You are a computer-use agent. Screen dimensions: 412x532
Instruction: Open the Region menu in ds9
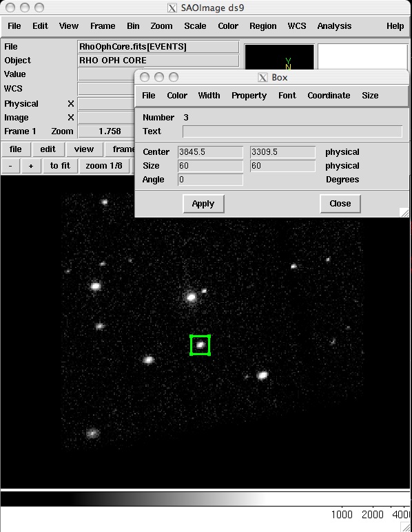[x=263, y=26]
